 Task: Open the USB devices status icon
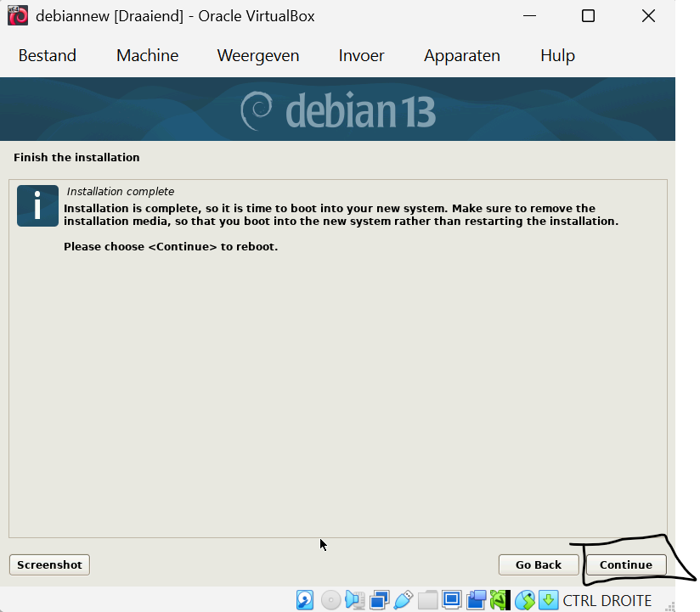[x=404, y=600]
